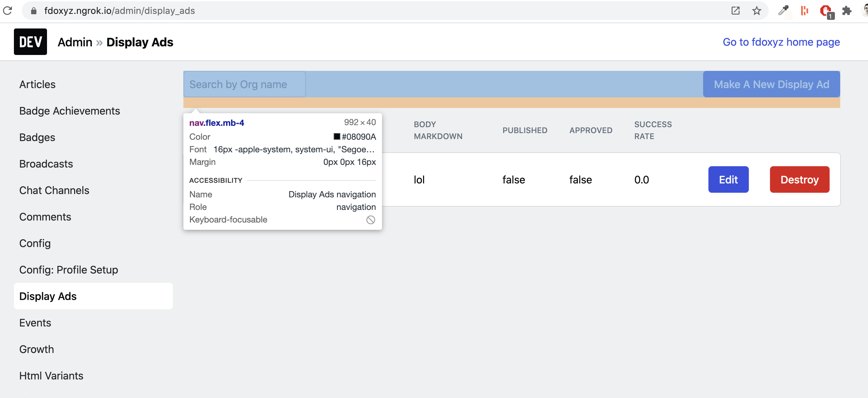Click the AdBlock stop-hand extension icon
The image size is (868, 398).
[x=825, y=11]
